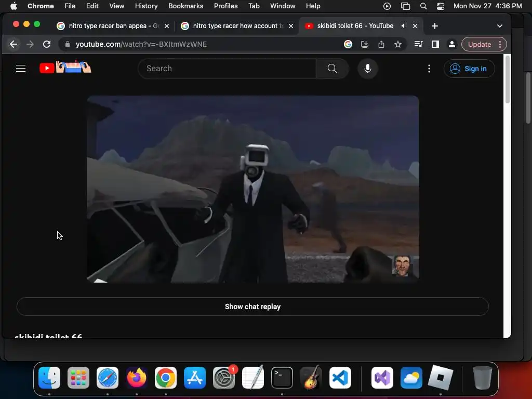
Task: Open the Bookmarks menu
Action: 185,6
